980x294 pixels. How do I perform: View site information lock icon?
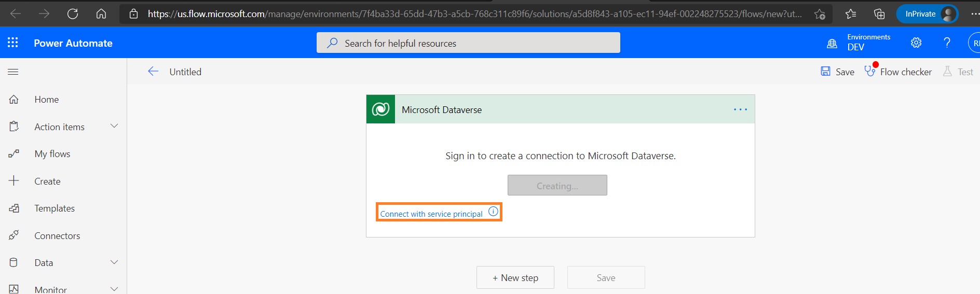(133, 14)
